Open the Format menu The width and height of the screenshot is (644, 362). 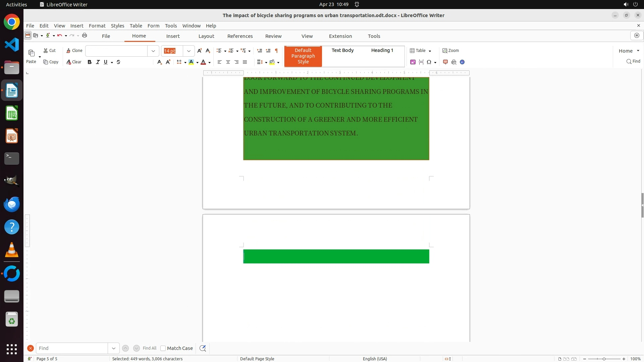[97, 26]
